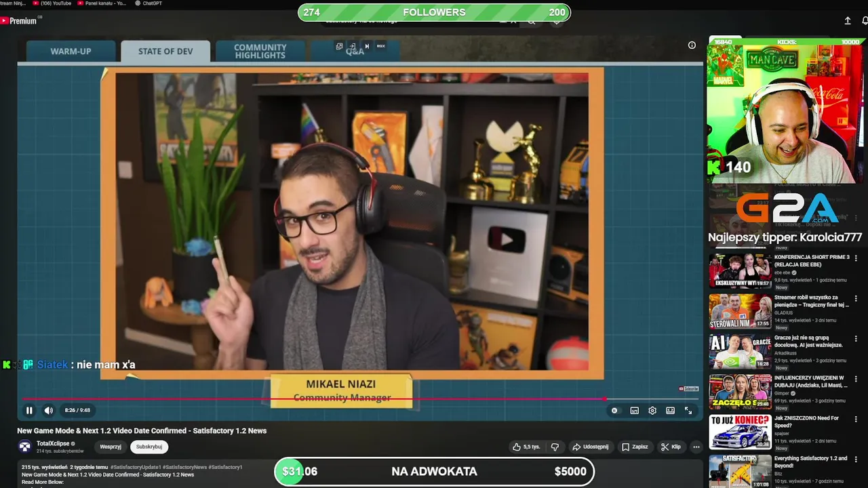Click the 'ebe ebe' channel name in sidebar
The width and height of the screenshot is (868, 488).
[x=783, y=272]
